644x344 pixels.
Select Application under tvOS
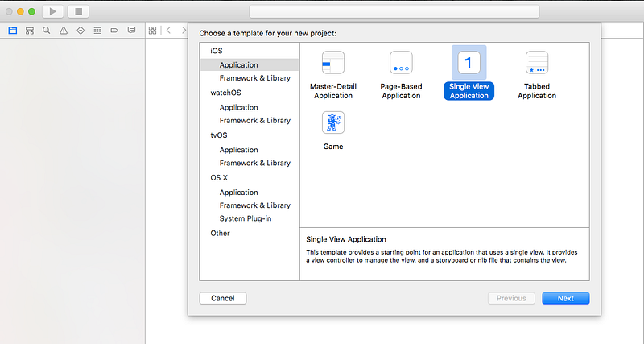tap(238, 150)
